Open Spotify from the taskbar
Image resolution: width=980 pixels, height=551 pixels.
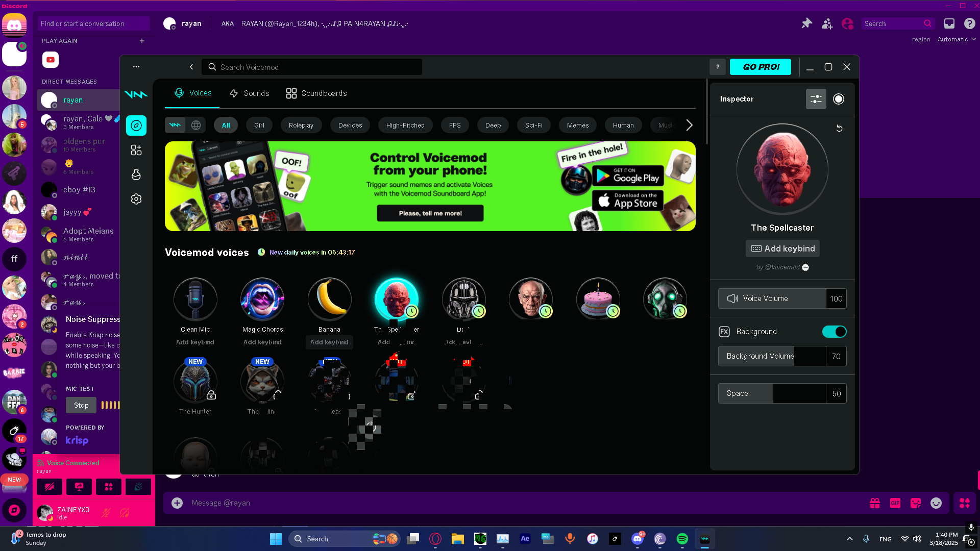tap(682, 539)
